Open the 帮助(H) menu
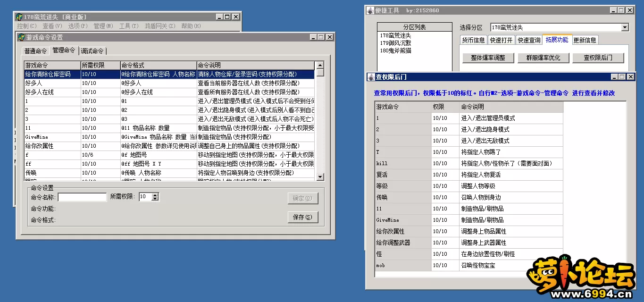Viewport: 644px width, 302px height. click(191, 26)
